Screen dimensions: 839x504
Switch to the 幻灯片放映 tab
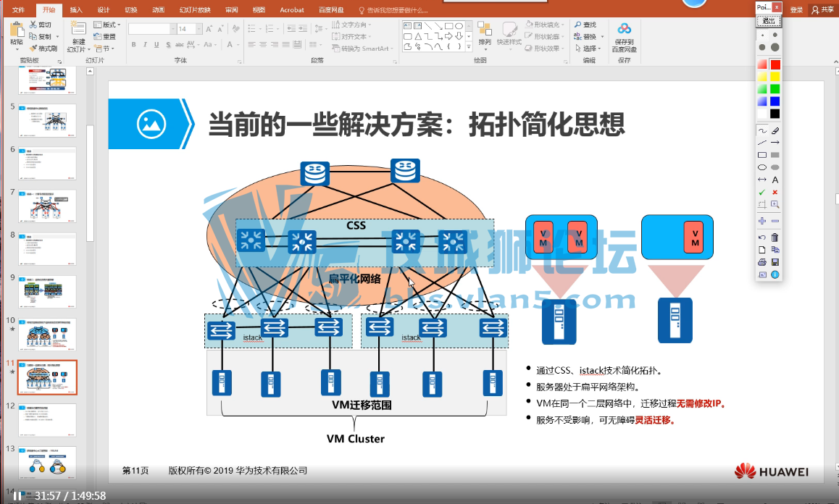[195, 9]
